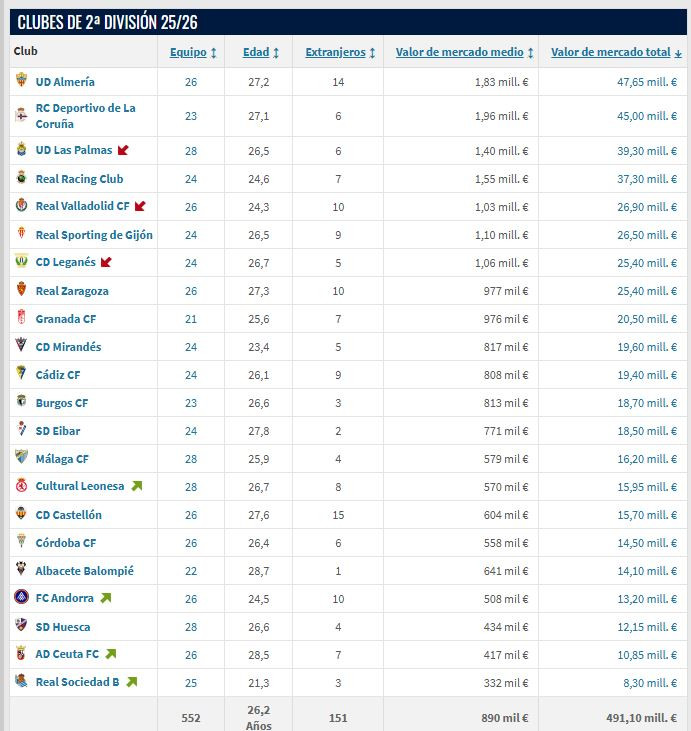Open the Burgos CF name link
Image resolution: width=691 pixels, height=731 pixels.
pos(62,403)
